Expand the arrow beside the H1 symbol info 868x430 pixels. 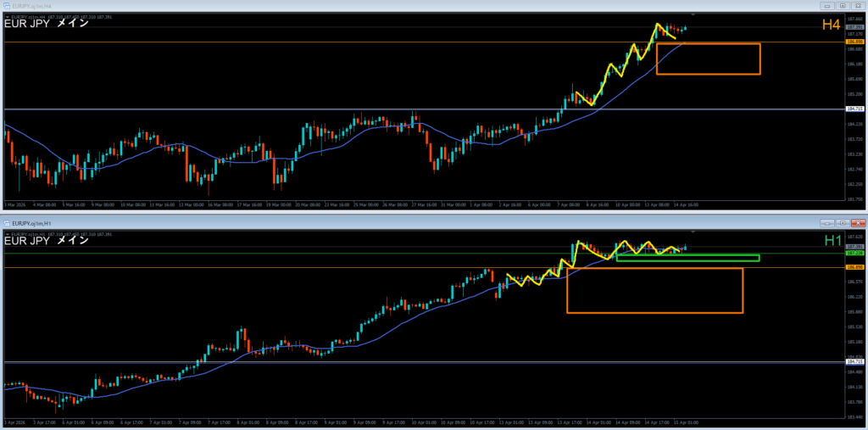point(8,232)
